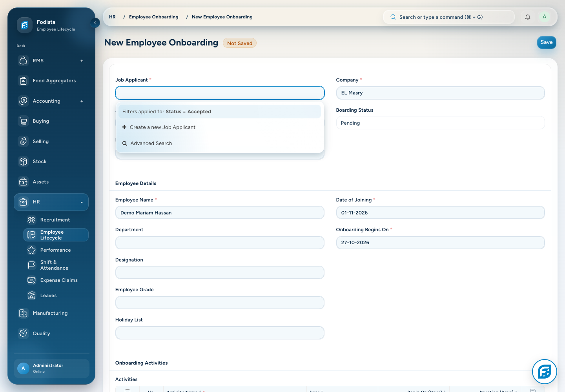Click the Company field EL Masry

tap(440, 93)
